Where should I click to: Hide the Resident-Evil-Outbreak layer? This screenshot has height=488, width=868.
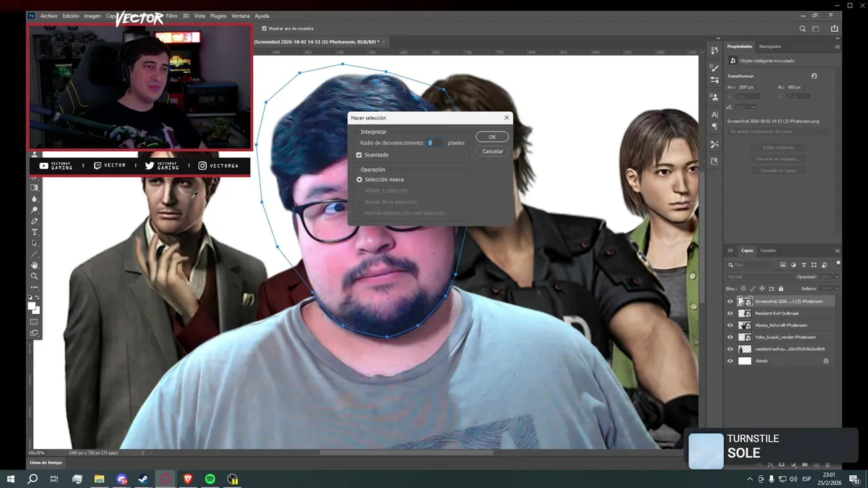pos(730,314)
